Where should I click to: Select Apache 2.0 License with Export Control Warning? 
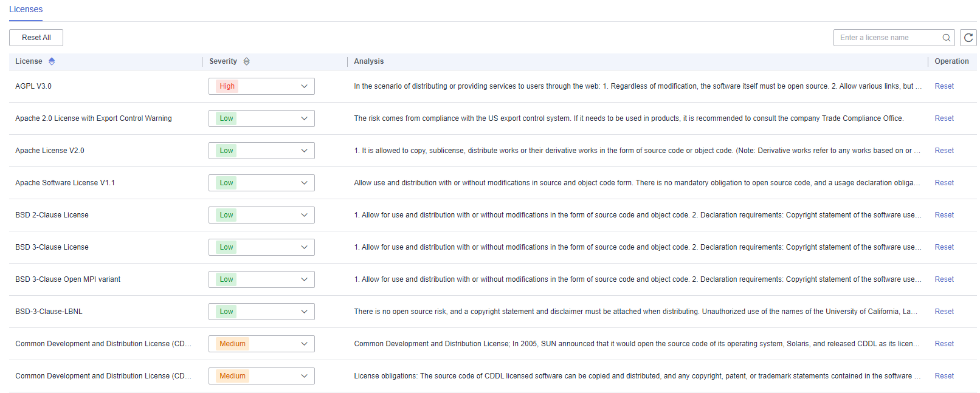[94, 118]
